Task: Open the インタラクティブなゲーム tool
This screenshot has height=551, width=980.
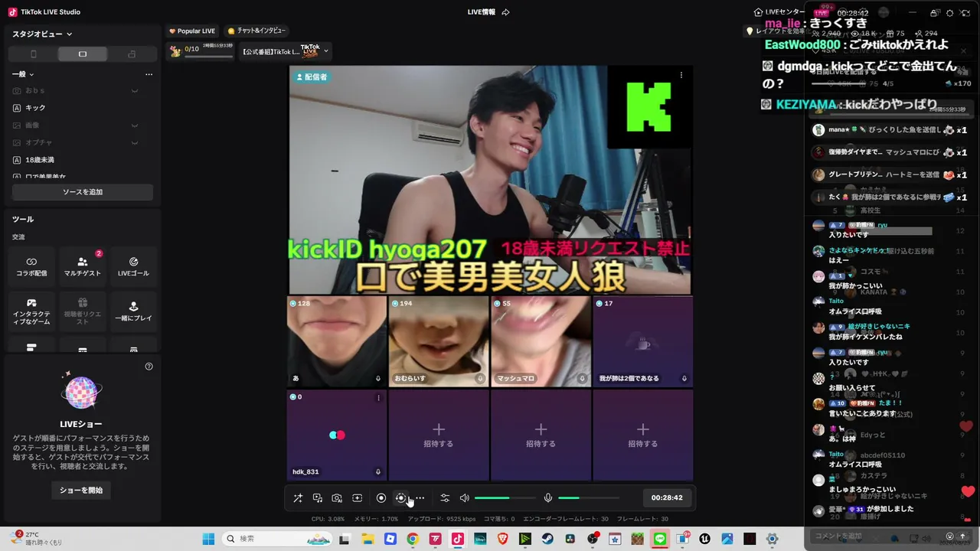Action: pyautogui.click(x=31, y=311)
